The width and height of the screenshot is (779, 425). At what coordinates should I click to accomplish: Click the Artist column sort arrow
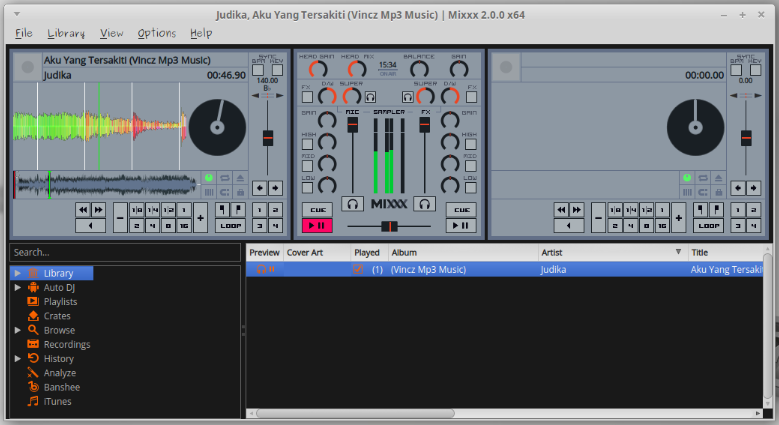[678, 252]
